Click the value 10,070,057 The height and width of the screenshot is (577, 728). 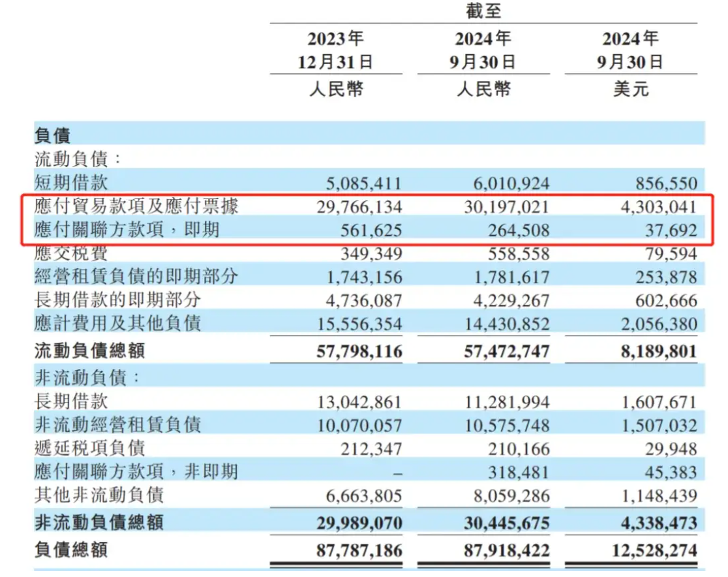(x=359, y=426)
